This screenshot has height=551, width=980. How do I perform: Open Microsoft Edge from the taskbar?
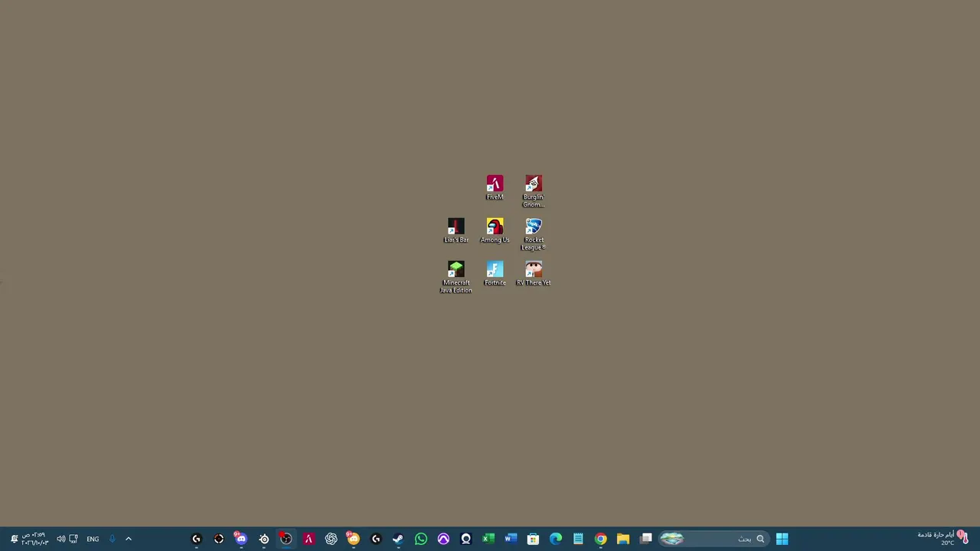pos(556,539)
